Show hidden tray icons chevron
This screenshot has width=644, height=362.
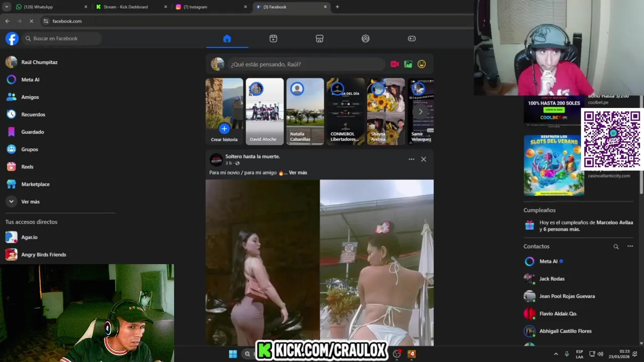556,354
